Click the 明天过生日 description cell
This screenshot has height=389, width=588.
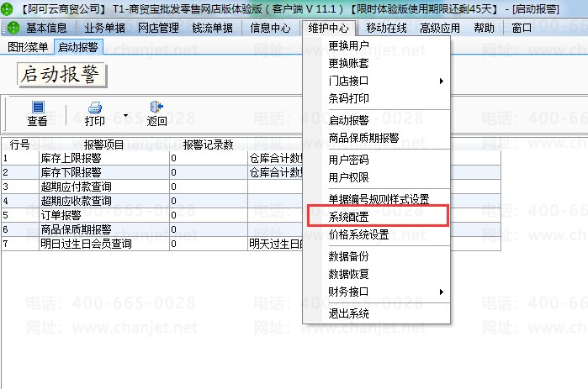tap(275, 244)
